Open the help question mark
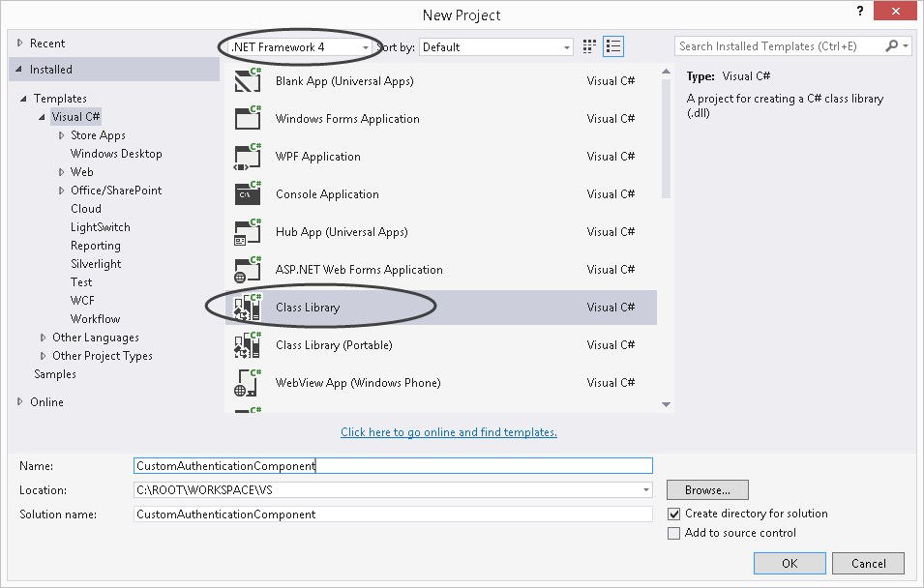This screenshot has width=924, height=588. [x=860, y=11]
